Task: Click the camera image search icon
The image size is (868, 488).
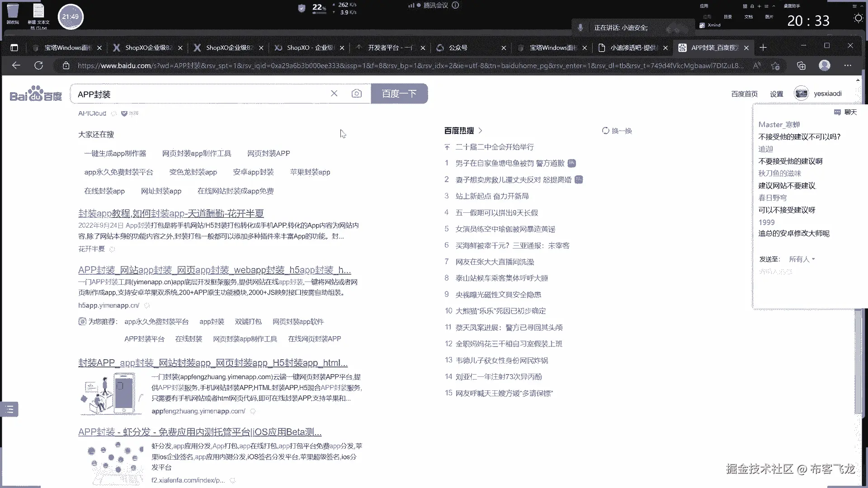Action: coord(356,94)
